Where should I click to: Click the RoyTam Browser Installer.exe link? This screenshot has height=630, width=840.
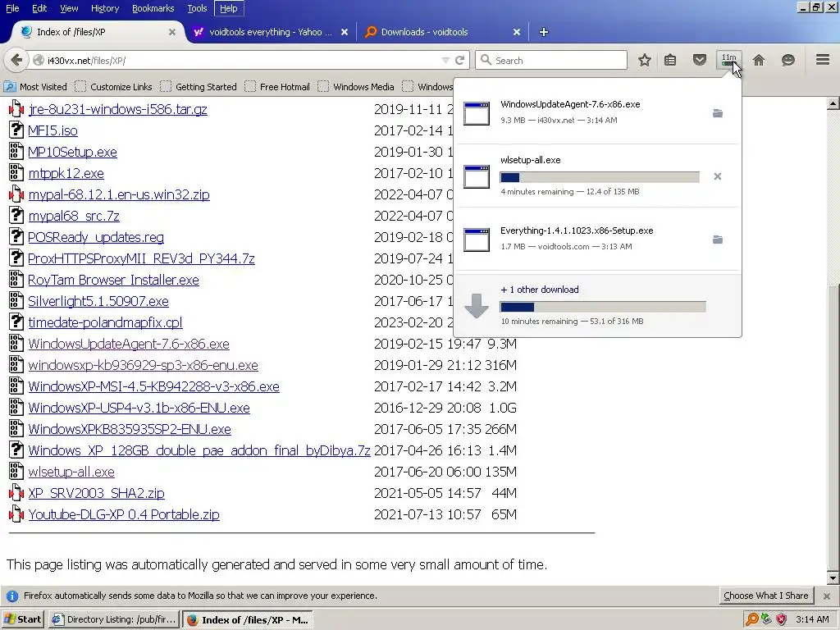point(113,280)
